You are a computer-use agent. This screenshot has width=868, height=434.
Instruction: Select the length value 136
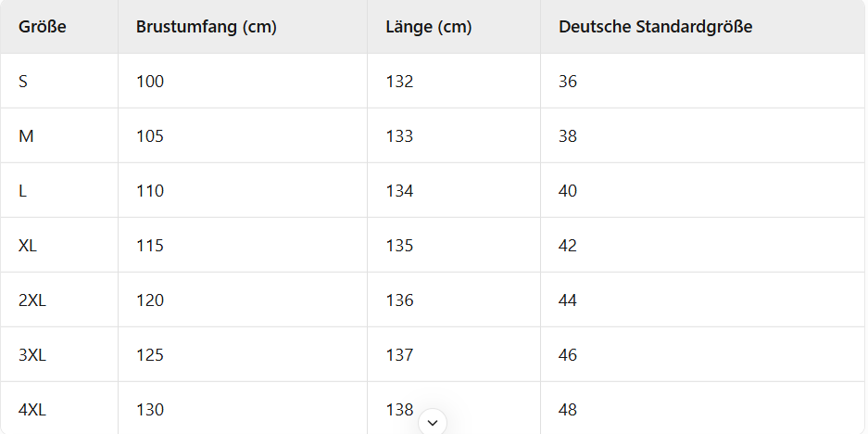point(399,300)
